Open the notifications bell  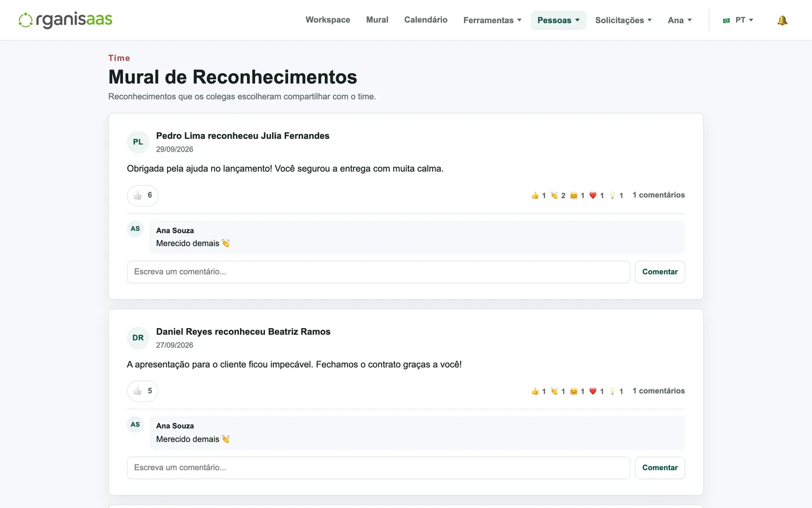click(782, 20)
